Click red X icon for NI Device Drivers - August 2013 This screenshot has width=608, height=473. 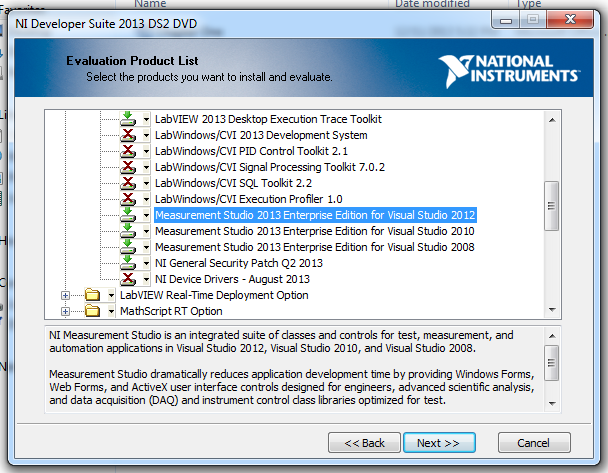pos(128,279)
